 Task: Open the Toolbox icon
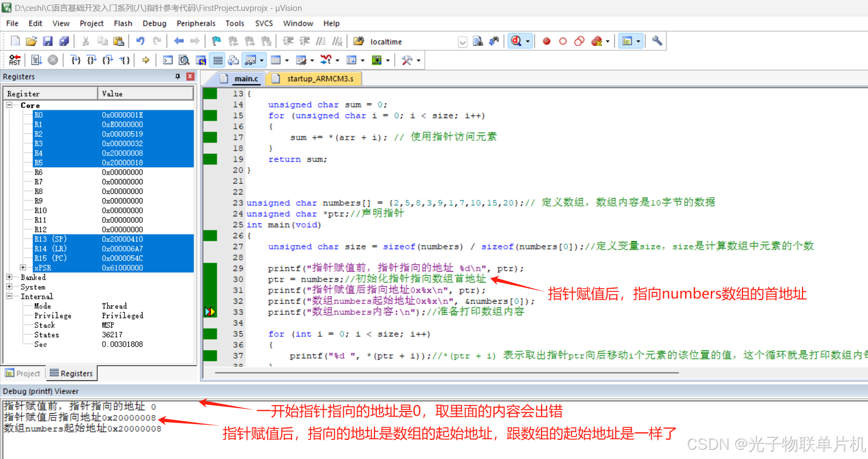pos(407,60)
